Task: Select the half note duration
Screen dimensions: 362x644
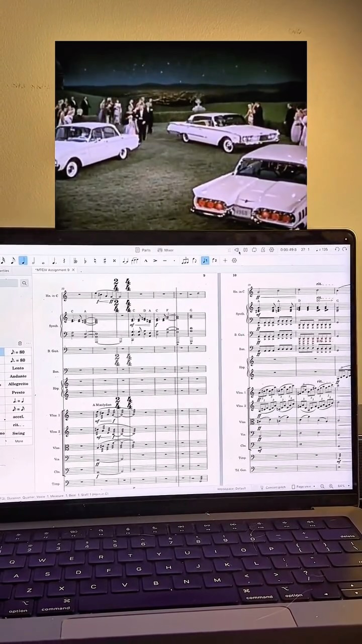Action: (33, 260)
